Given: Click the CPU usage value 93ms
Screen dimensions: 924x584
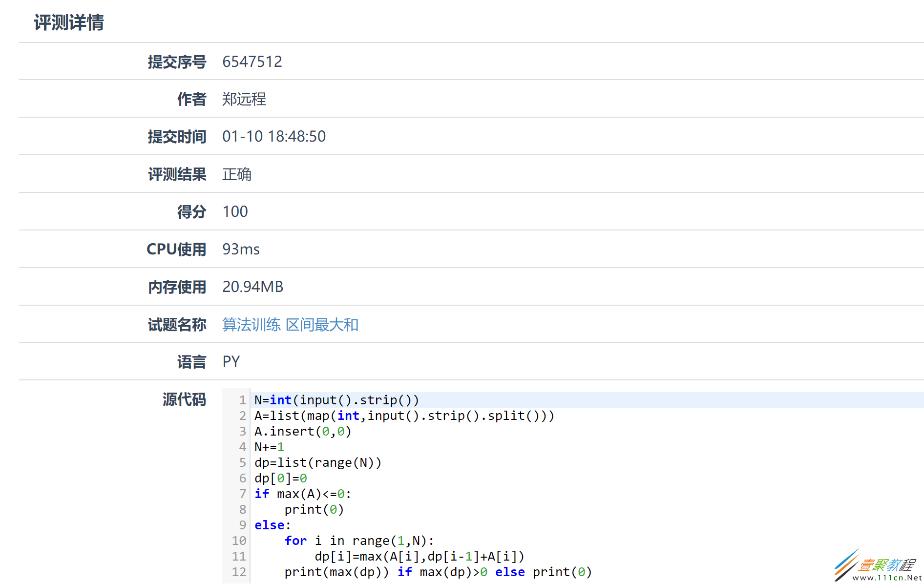Looking at the screenshot, I should [241, 250].
